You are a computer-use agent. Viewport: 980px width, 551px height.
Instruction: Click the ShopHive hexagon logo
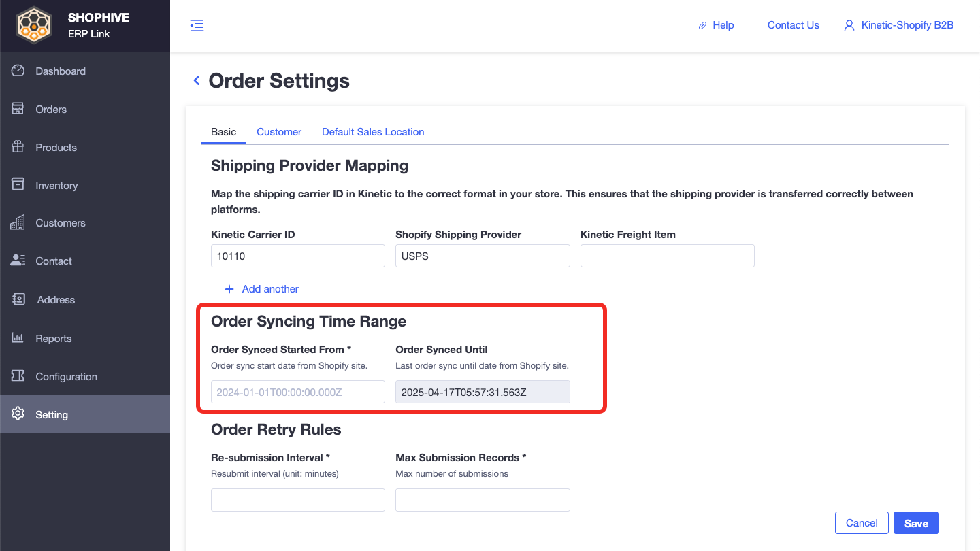click(34, 26)
